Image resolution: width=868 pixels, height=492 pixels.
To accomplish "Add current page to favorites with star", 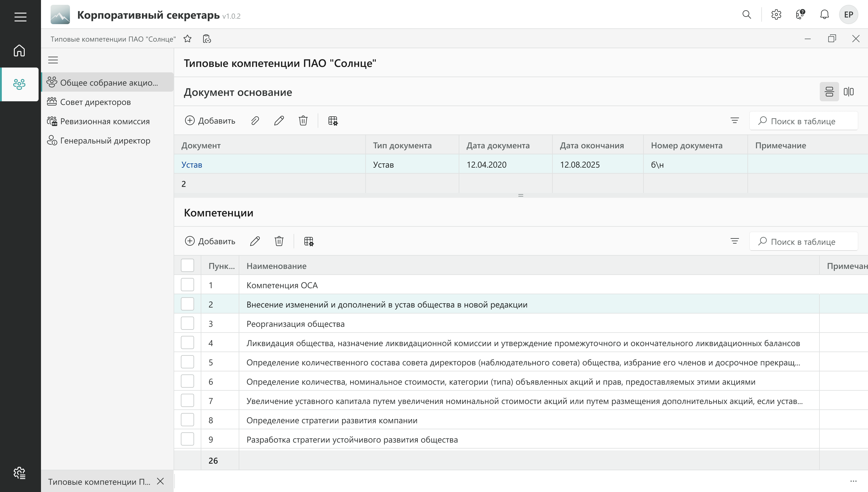I will coord(187,39).
